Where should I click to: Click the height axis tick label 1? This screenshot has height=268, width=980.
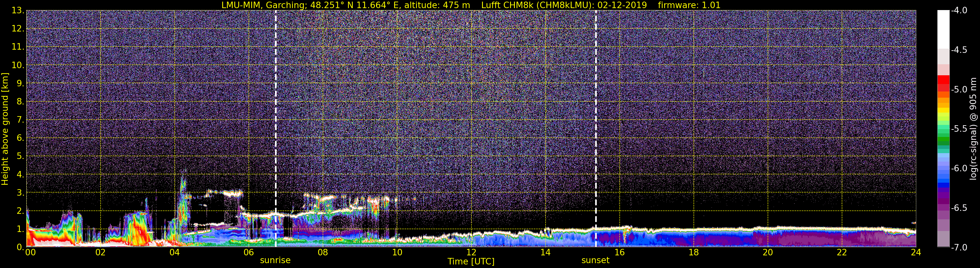point(20,229)
